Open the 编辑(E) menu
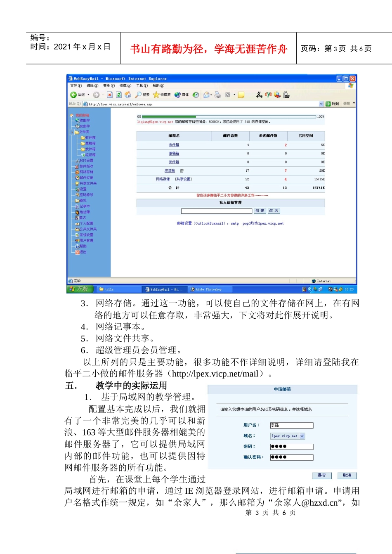The image size is (392, 554). (x=92, y=86)
